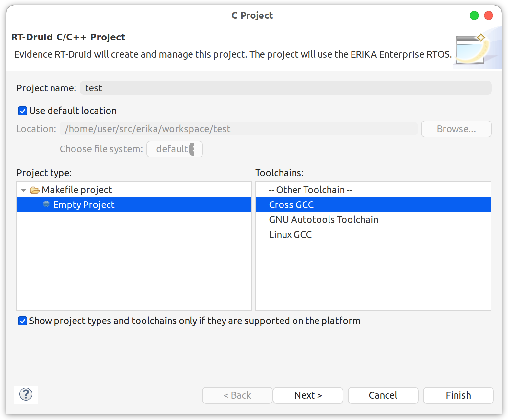The width and height of the screenshot is (508, 420).
Task: Click the Makefile project folder icon
Action: click(35, 190)
